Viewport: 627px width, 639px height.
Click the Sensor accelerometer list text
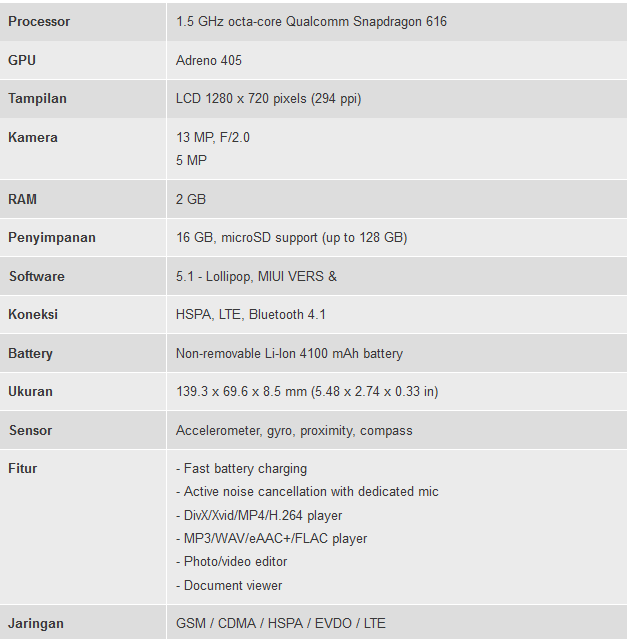point(294,431)
